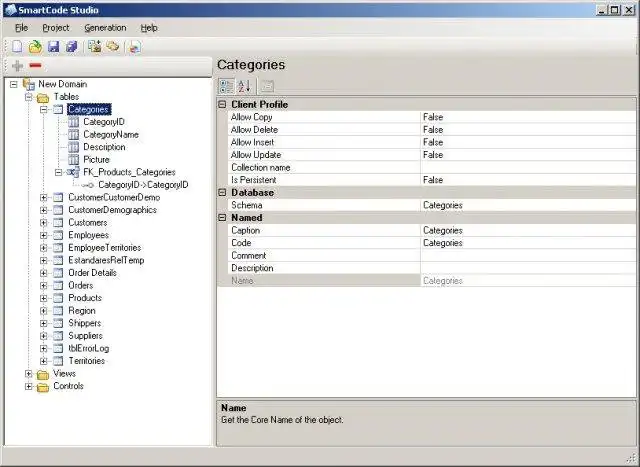Screen dimensions: 640x467
Task: Expand the CustomerCustomerDemo table node
Action: click(44, 198)
